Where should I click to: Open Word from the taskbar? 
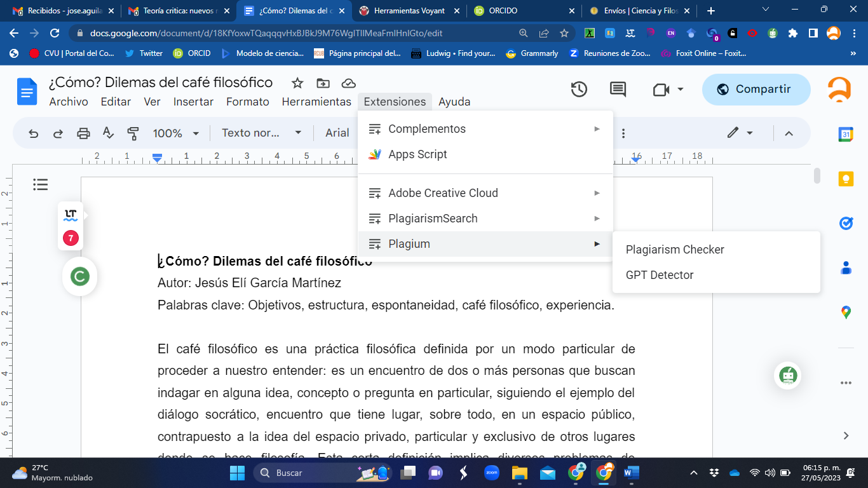point(632,473)
